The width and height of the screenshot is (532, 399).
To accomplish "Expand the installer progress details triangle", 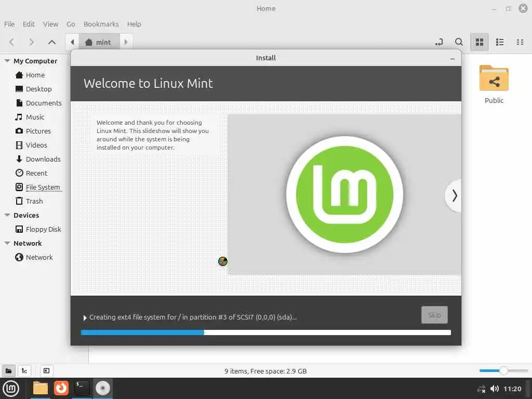I will tap(85, 317).
